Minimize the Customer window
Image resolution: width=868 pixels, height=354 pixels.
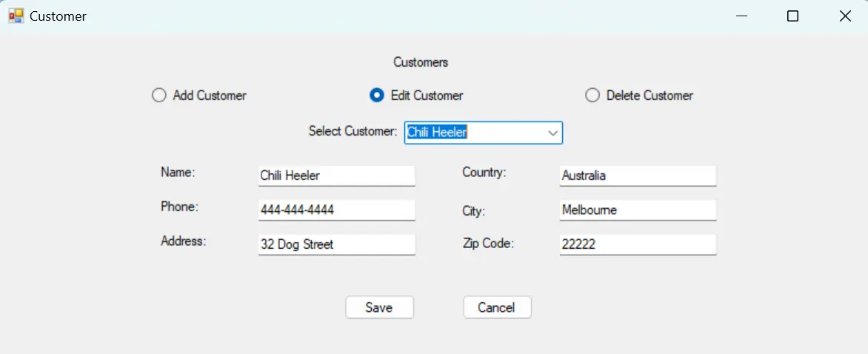point(742,16)
